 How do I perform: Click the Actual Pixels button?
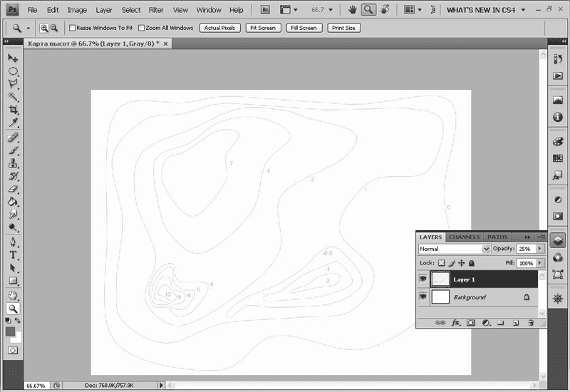click(219, 28)
